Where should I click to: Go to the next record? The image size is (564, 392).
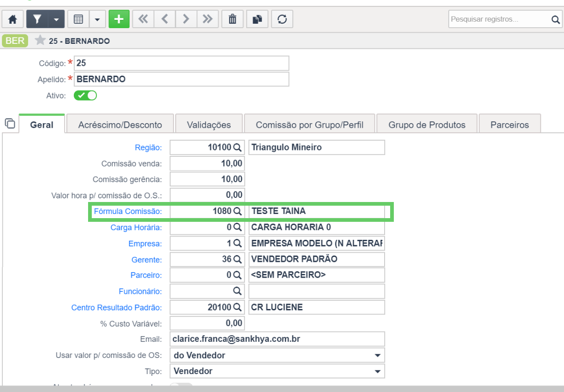[x=186, y=19]
